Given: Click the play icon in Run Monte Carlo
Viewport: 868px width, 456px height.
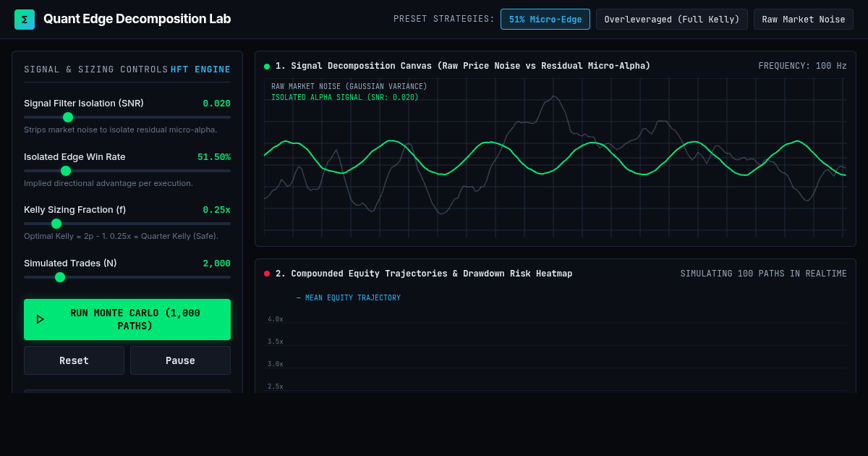Looking at the screenshot, I should (x=41, y=319).
